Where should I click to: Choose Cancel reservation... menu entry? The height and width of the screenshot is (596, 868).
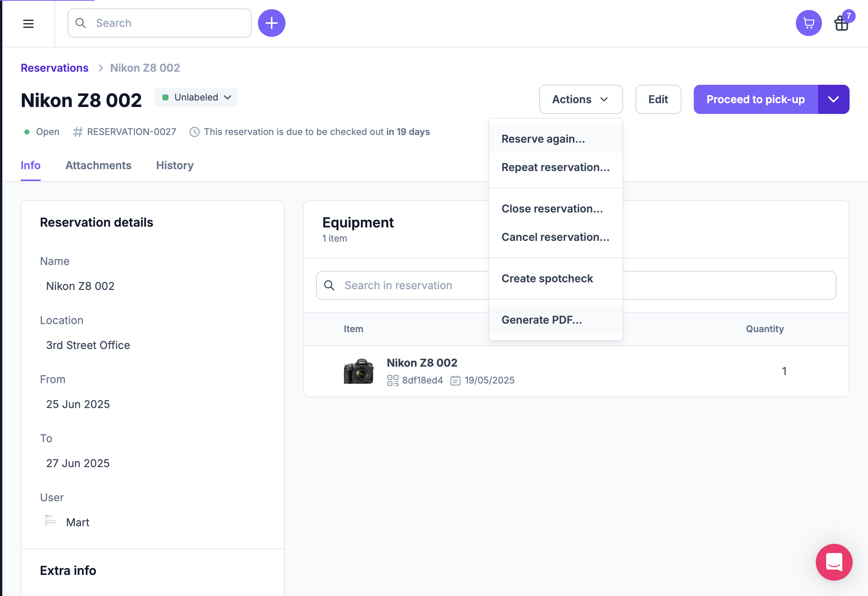pos(556,237)
